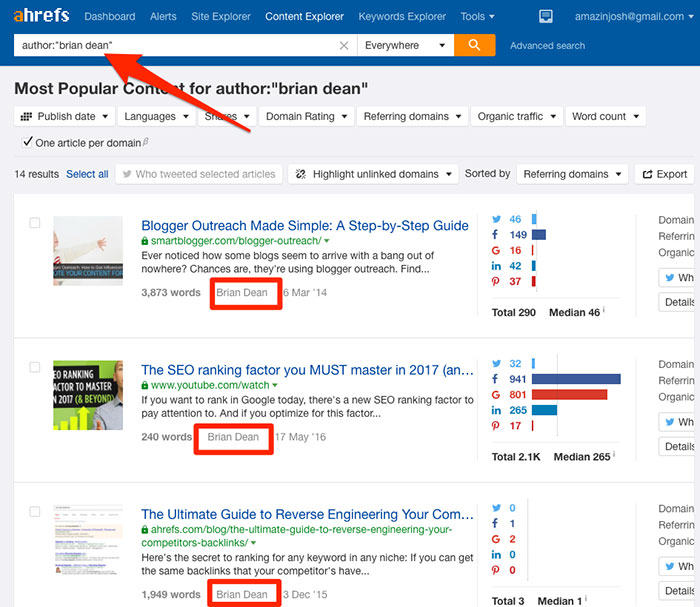Click Twitter icon for Blogger Outreach article
Viewport: 700px width, 607px height.
pos(496,219)
